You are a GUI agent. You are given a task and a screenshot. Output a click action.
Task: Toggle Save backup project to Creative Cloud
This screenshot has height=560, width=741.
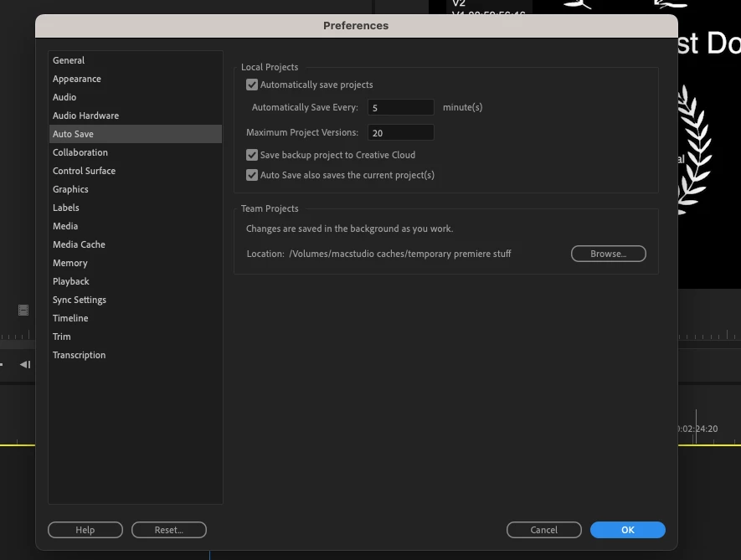(252, 155)
